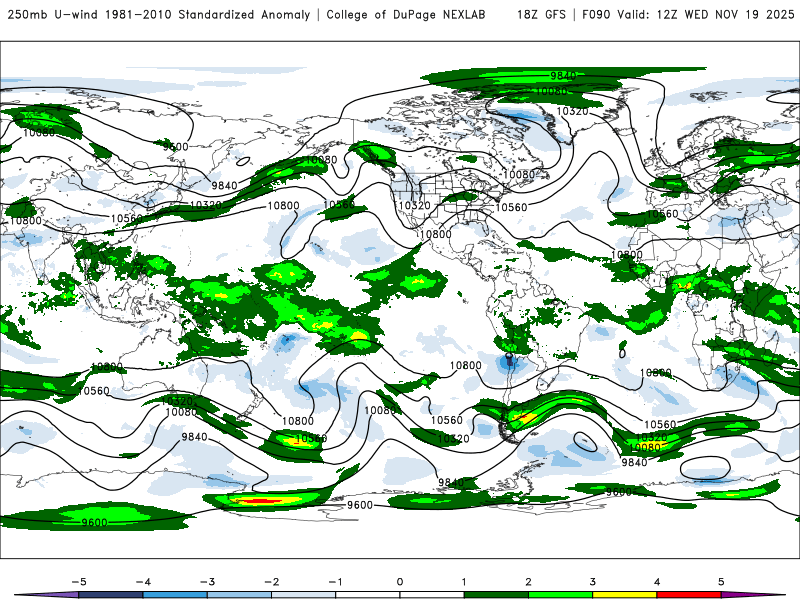Image resolution: width=800 pixels, height=600 pixels.
Task: Click the bright green 2 to 3 colorbar segment
Action: [560, 595]
